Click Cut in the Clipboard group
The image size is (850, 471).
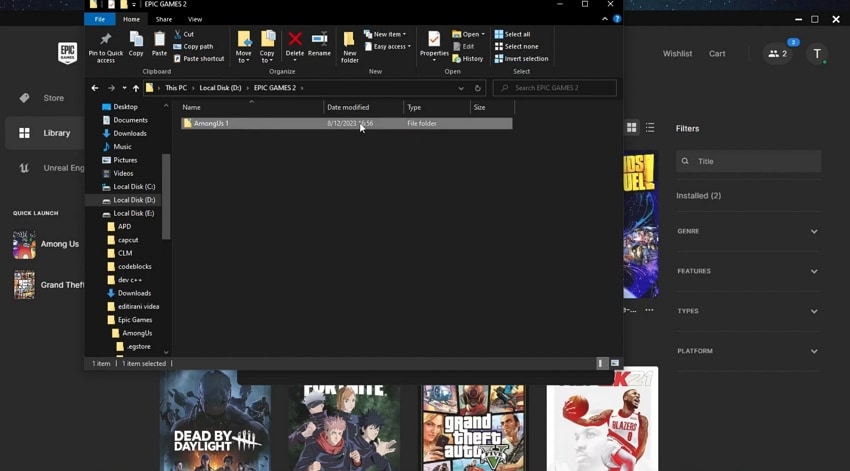(184, 34)
